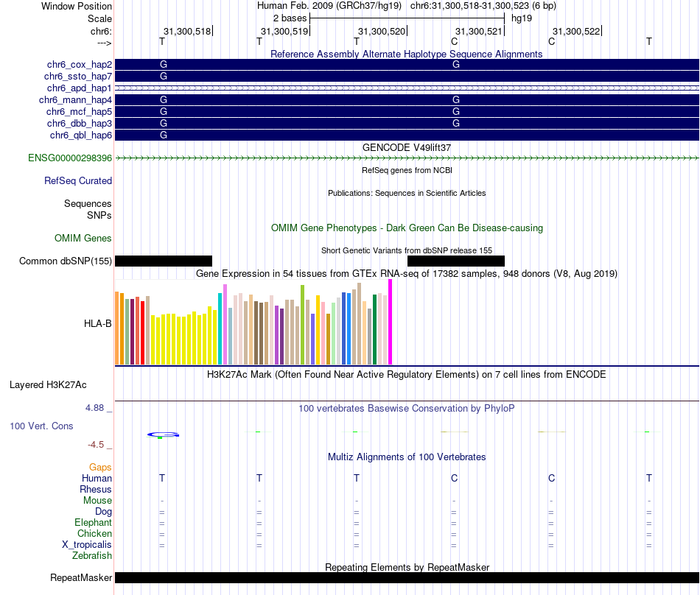
Task: Click Repeating Elements by RepeatMasker title
Action: tap(407, 567)
